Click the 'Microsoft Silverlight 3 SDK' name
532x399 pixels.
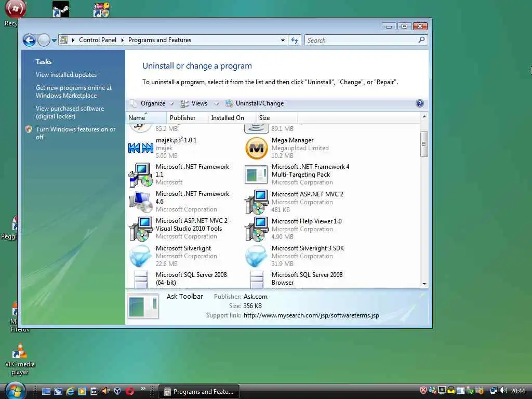[308, 248]
